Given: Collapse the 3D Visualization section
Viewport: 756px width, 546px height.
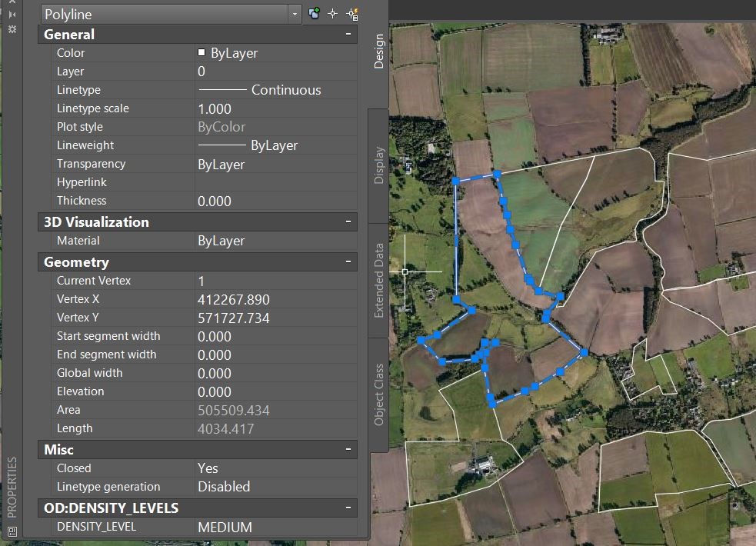Looking at the screenshot, I should pos(348,221).
